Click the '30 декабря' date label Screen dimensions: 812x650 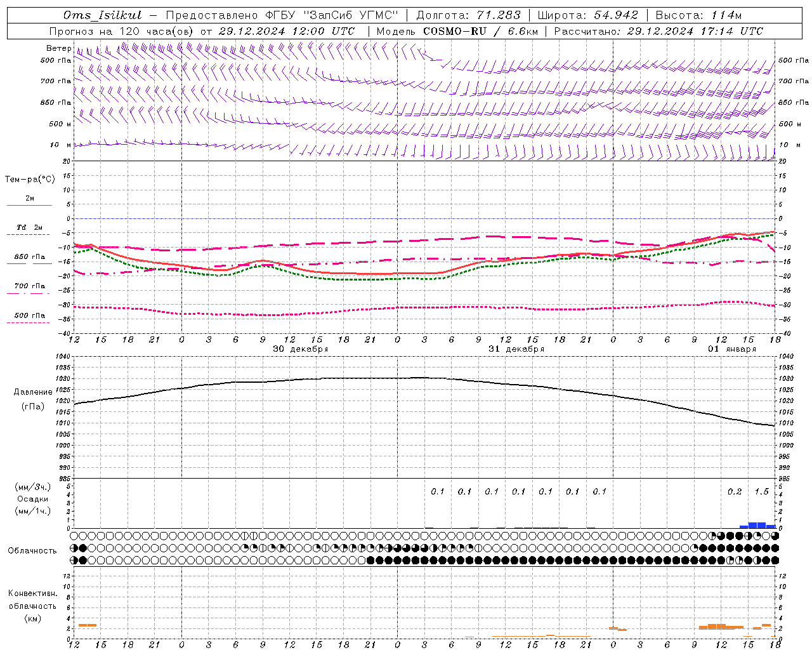301,349
